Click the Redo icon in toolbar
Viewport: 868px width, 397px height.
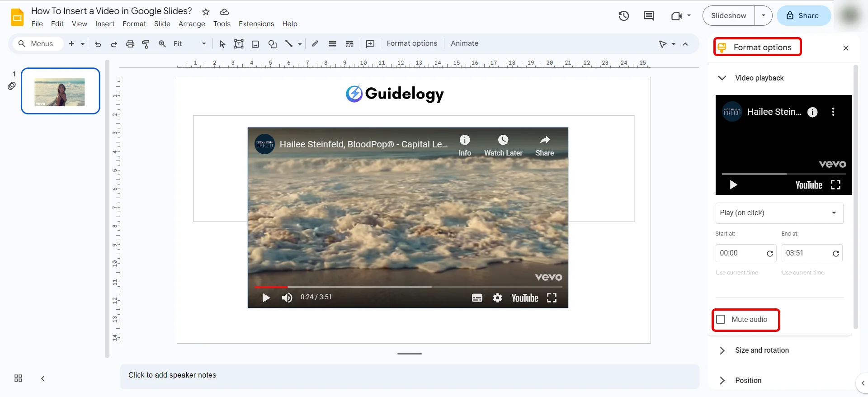coord(114,44)
